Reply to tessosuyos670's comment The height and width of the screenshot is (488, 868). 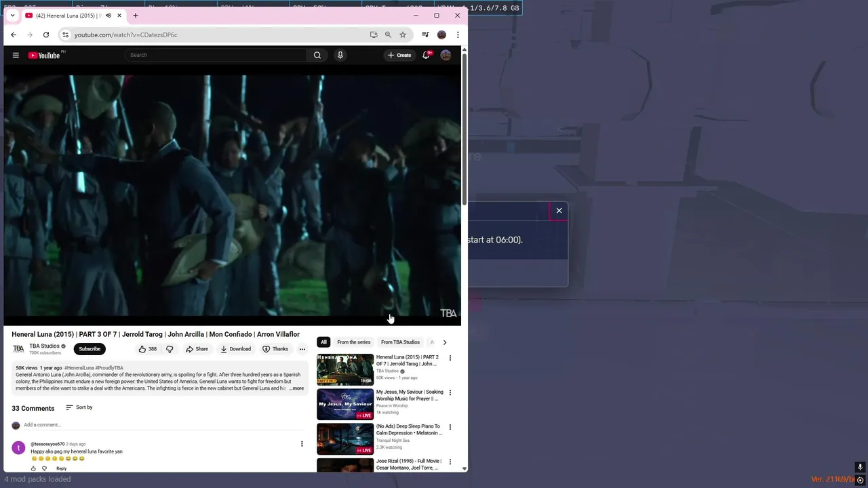pos(61,468)
